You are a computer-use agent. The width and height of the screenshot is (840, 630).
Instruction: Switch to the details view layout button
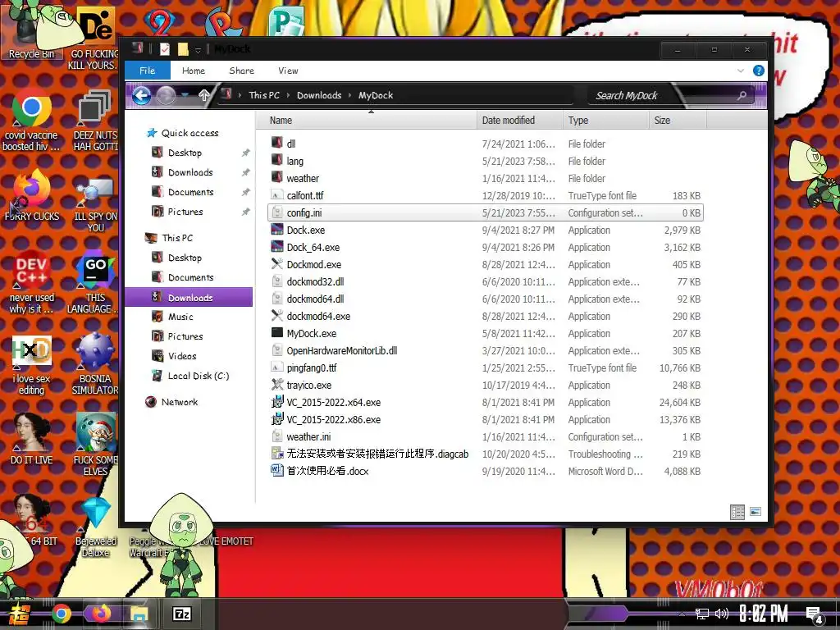pos(737,512)
